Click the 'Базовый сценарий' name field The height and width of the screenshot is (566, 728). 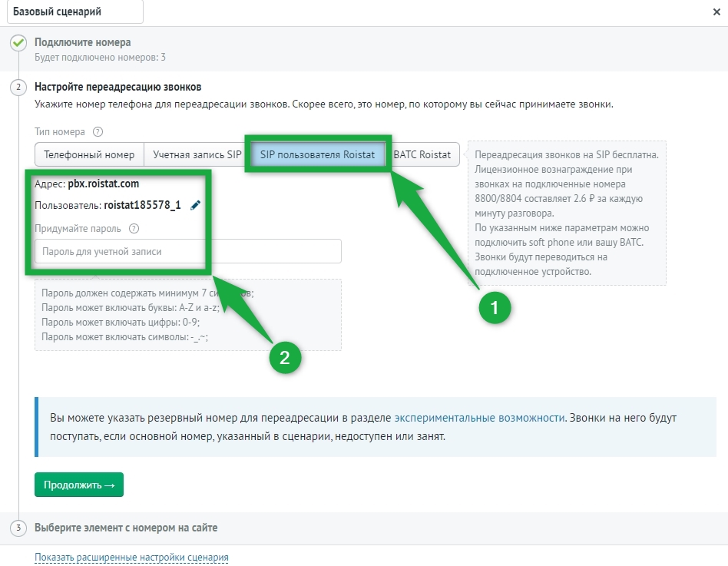point(75,12)
